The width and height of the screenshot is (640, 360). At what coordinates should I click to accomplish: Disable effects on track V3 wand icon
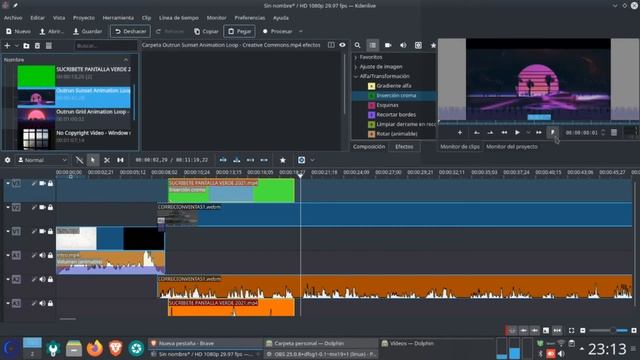(34, 184)
